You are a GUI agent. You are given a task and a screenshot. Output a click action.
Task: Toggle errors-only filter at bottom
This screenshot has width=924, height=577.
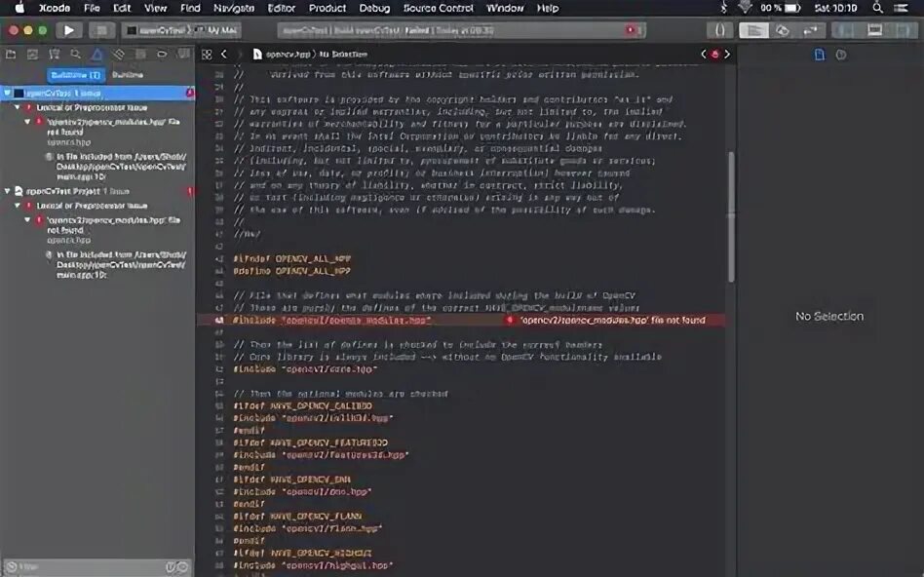pyautogui.click(x=182, y=567)
